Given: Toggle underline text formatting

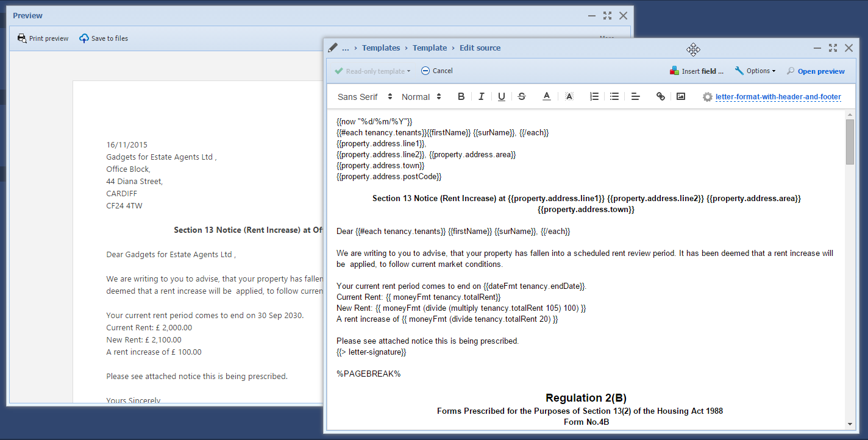Looking at the screenshot, I should coord(501,97).
